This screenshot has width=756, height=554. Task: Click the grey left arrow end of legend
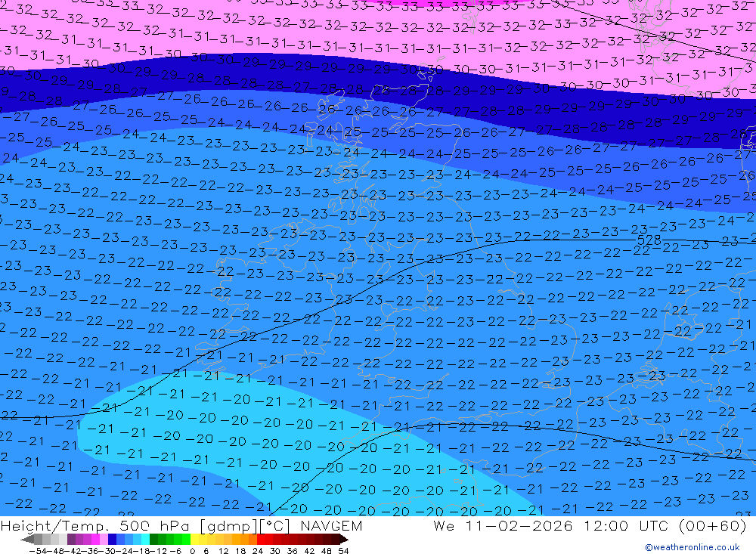pyautogui.click(x=28, y=539)
